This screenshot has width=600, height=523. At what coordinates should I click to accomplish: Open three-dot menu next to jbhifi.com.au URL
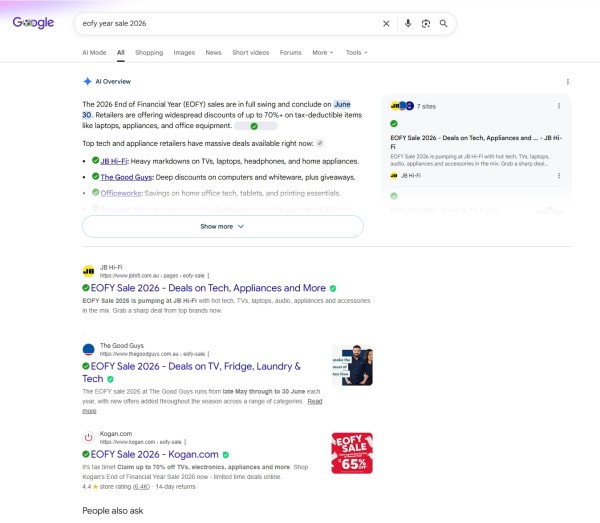point(208,275)
